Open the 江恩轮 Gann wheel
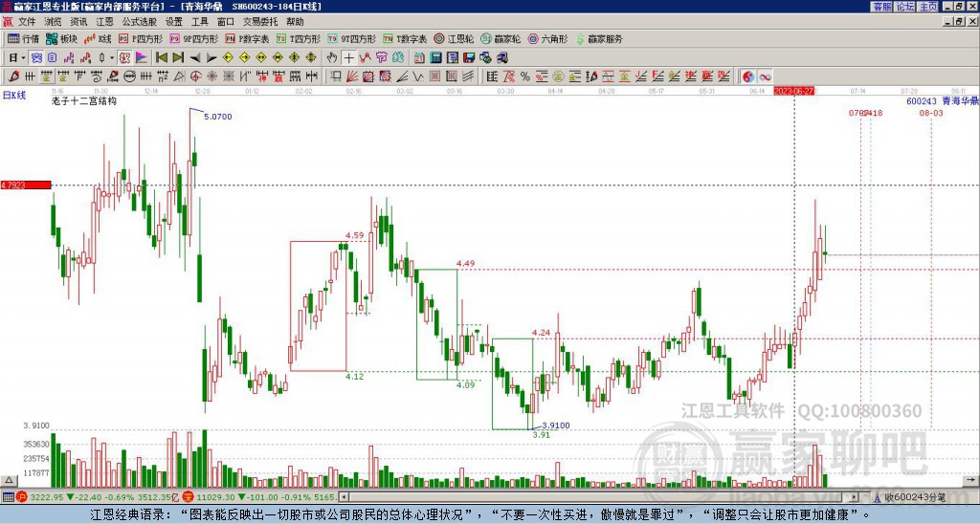Viewport: 980px width, 524px height. (455, 38)
